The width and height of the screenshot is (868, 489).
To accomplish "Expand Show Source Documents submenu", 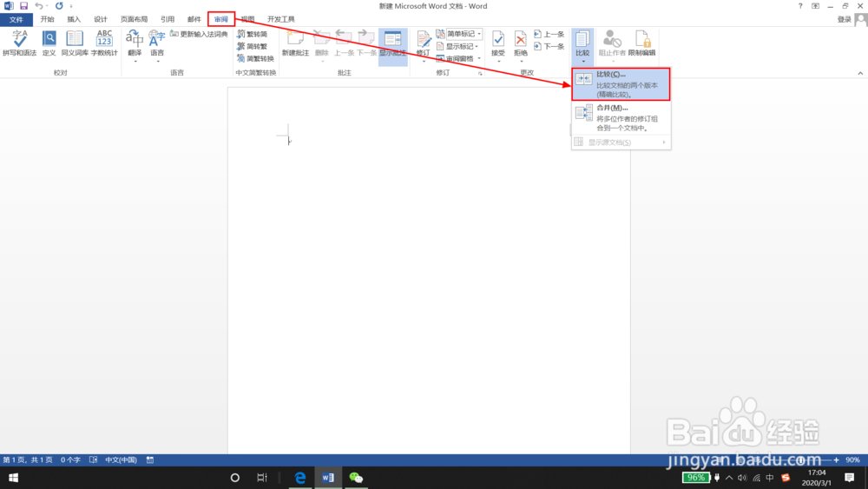I will (621, 142).
